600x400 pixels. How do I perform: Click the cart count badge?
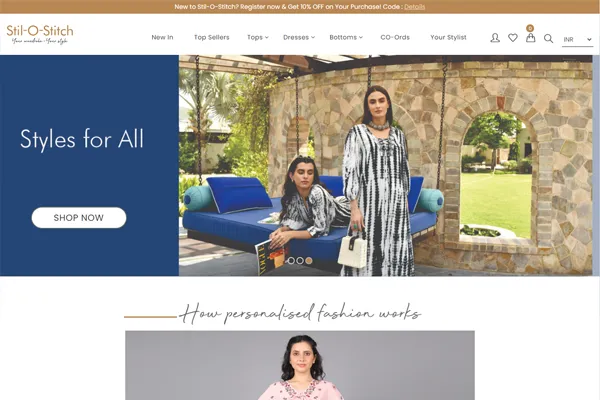pyautogui.click(x=530, y=28)
